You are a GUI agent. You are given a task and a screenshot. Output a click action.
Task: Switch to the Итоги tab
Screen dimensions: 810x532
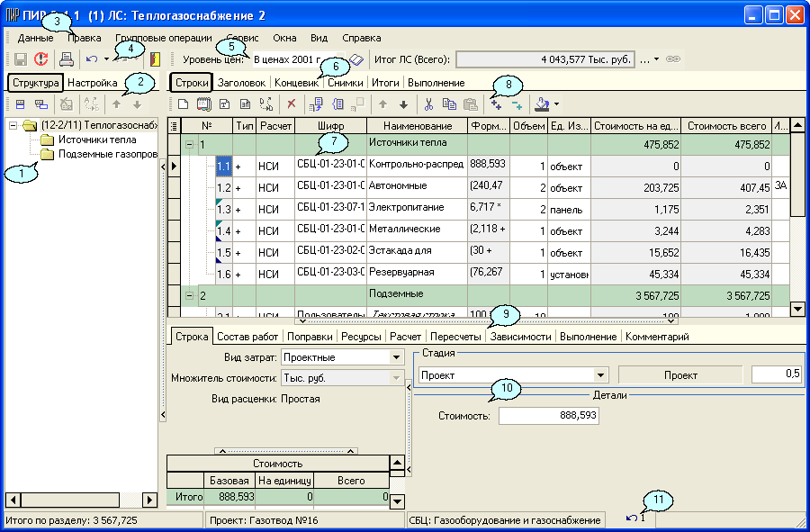tap(385, 83)
